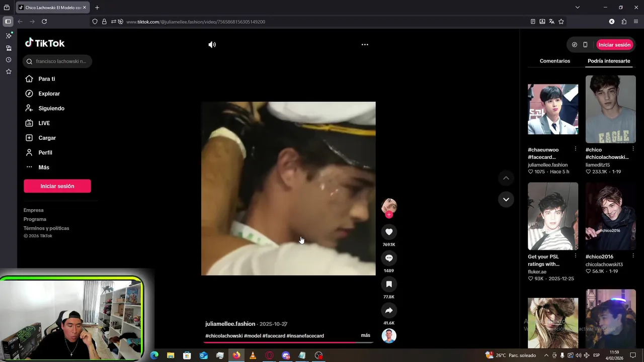Click the sidebar Iniciar sesión button
This screenshot has width=644, height=362.
click(57, 186)
